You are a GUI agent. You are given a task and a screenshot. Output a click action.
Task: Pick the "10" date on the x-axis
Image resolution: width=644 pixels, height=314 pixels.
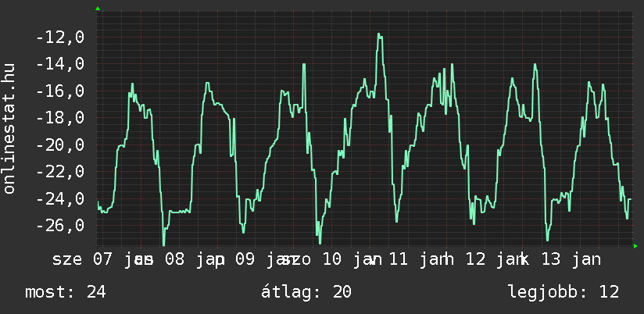click(332, 259)
